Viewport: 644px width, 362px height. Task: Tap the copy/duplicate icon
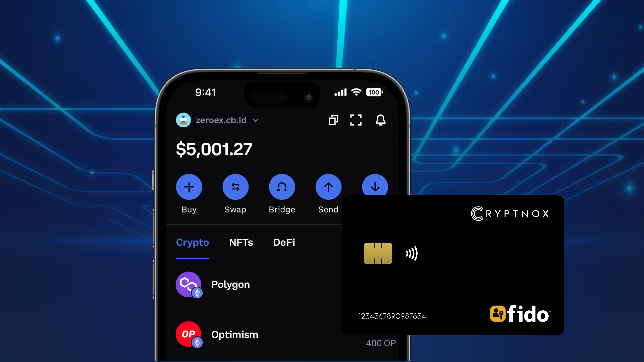(x=334, y=120)
